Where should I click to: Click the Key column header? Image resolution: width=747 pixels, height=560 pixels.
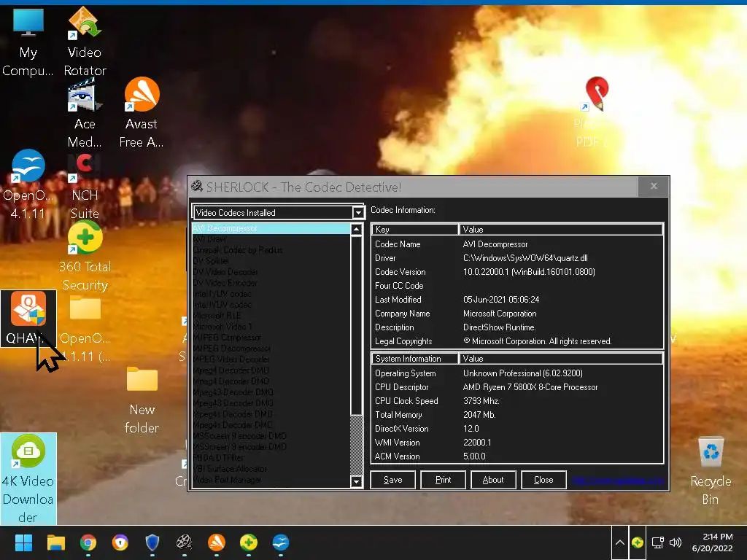(x=414, y=230)
